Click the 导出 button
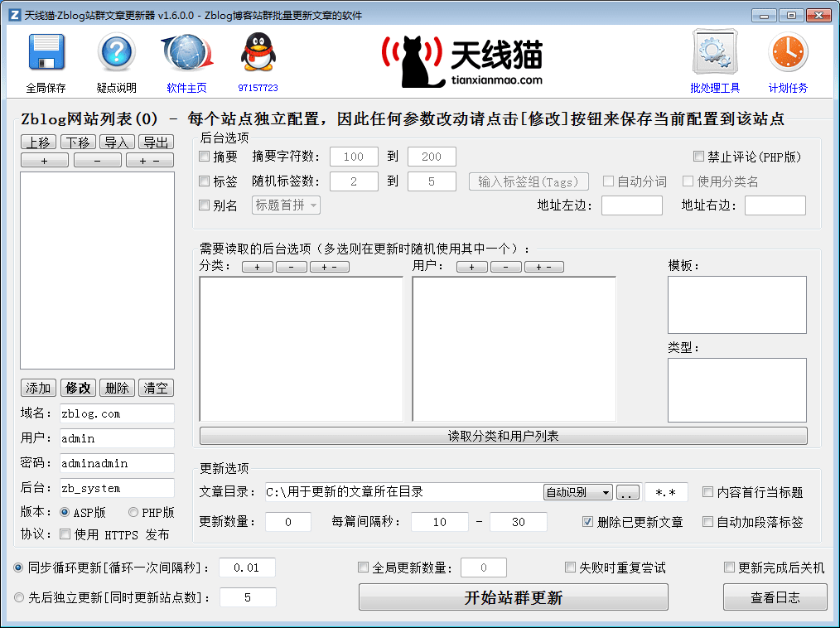This screenshot has width=840, height=628. point(156,142)
